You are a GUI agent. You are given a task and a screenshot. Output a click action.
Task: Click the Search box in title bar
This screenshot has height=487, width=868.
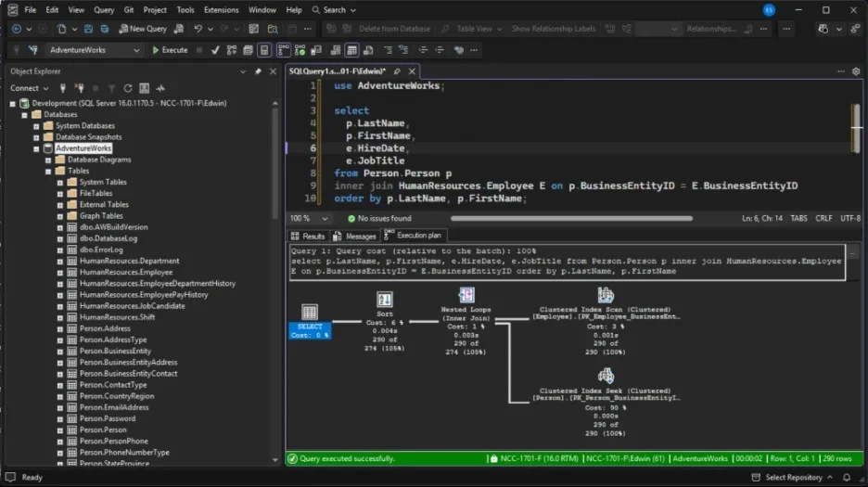tap(334, 10)
